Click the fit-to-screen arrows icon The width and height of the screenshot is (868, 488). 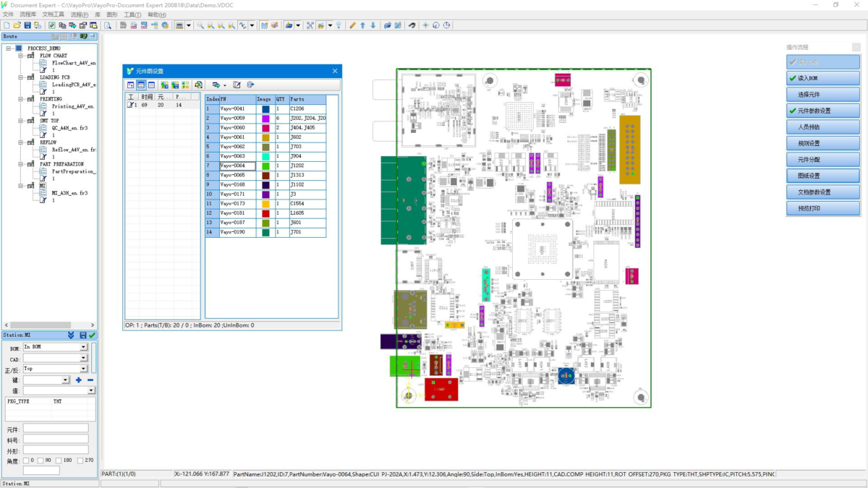pos(310,25)
